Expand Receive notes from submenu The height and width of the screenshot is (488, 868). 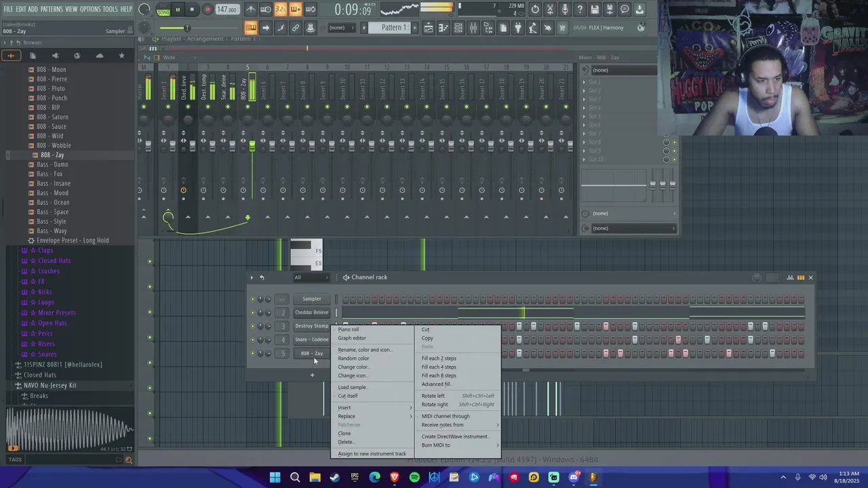click(x=458, y=425)
